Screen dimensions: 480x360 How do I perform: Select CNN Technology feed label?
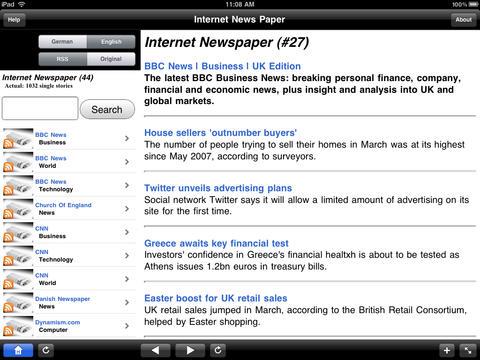pyautogui.click(x=54, y=256)
